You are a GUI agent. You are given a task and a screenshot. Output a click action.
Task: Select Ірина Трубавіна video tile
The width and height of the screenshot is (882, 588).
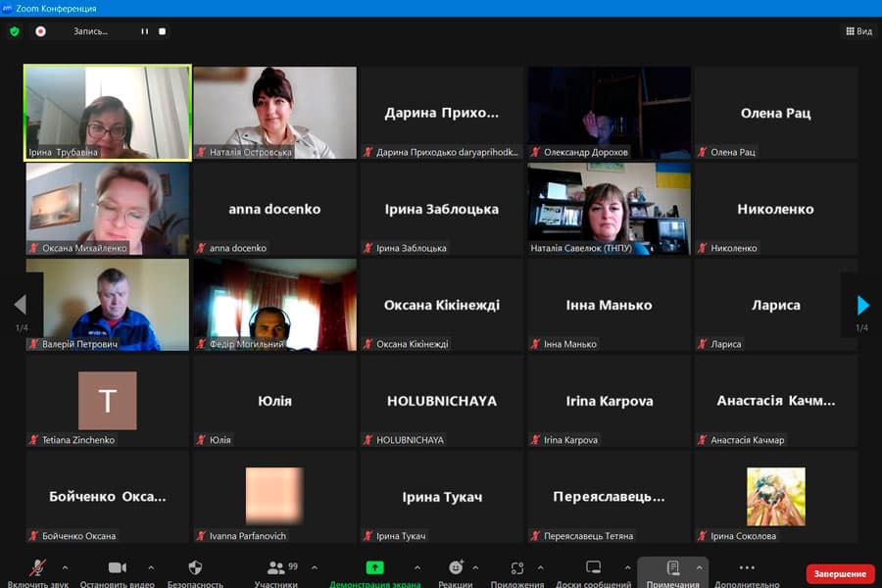pos(108,113)
